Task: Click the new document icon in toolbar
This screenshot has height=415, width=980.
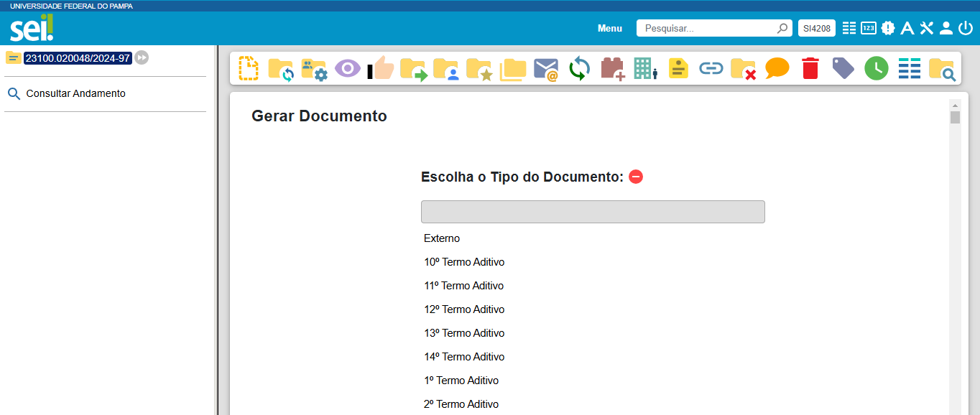Action: (x=248, y=68)
